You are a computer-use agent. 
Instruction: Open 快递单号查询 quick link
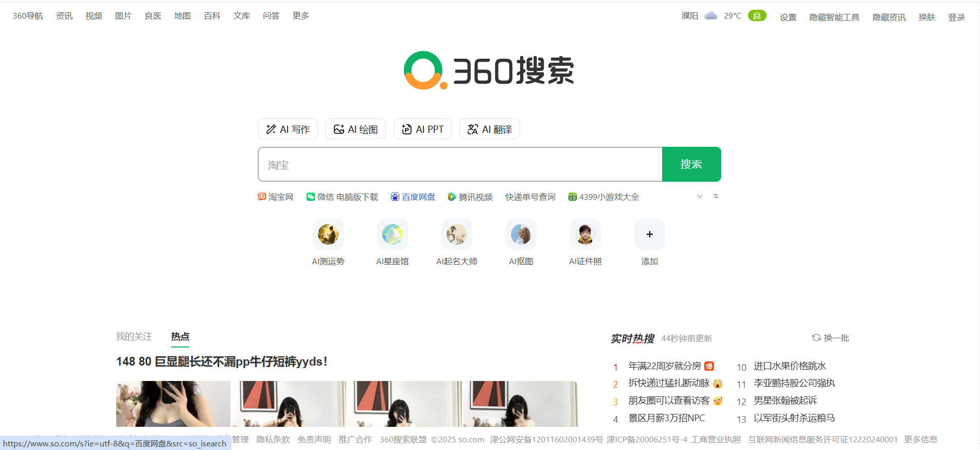point(530,197)
